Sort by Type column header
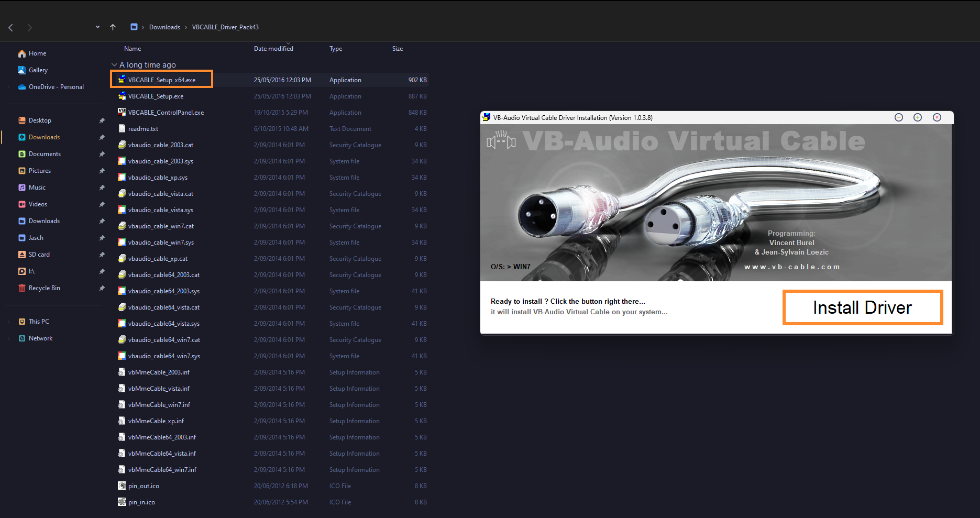This screenshot has height=518, width=980. coord(336,49)
